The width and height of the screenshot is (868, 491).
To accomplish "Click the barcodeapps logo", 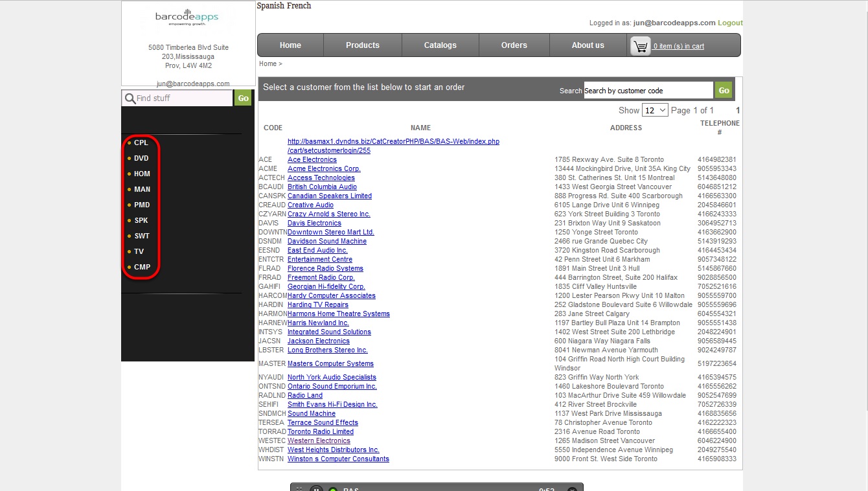I will point(187,17).
